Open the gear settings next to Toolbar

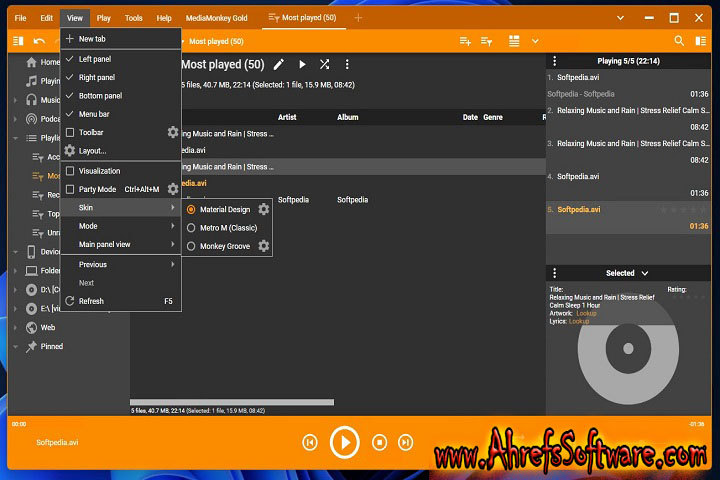click(172, 132)
